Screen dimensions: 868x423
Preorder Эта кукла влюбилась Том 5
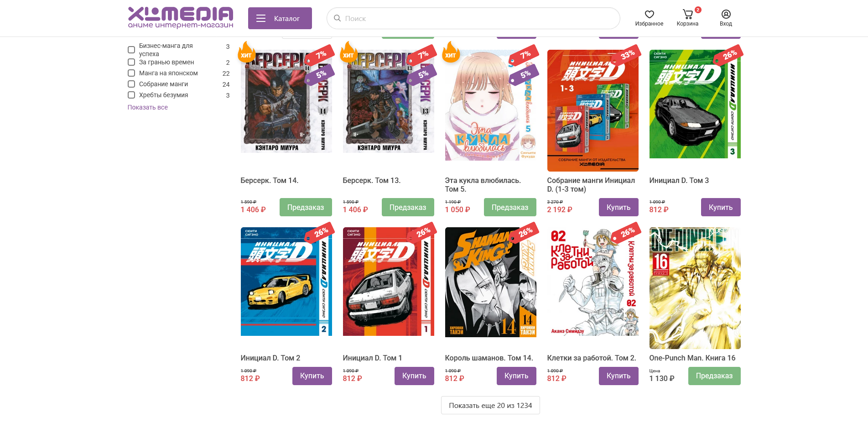point(510,207)
